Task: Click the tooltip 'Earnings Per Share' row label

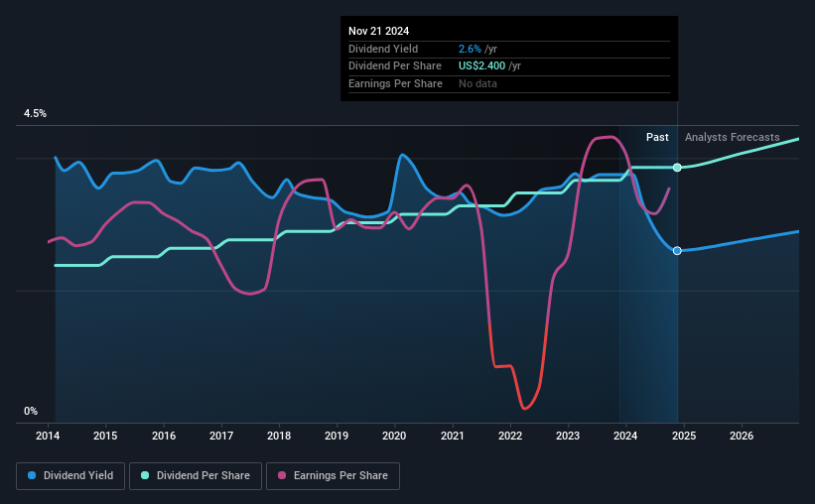Action: (395, 83)
